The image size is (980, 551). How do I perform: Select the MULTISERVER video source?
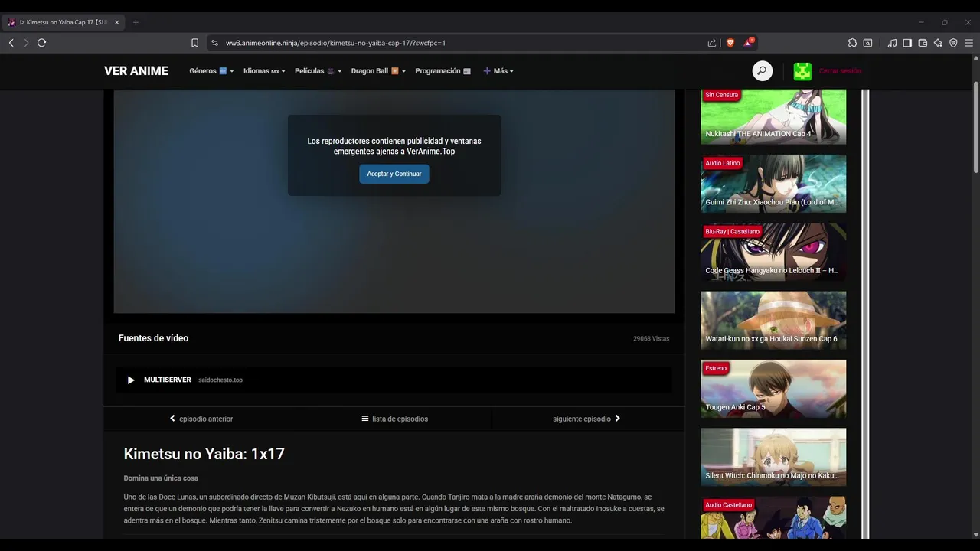pos(394,380)
